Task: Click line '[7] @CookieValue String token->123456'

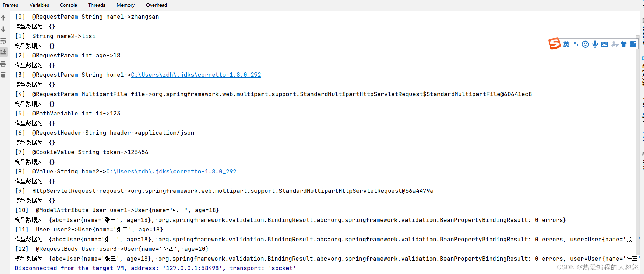Action: (x=82, y=152)
